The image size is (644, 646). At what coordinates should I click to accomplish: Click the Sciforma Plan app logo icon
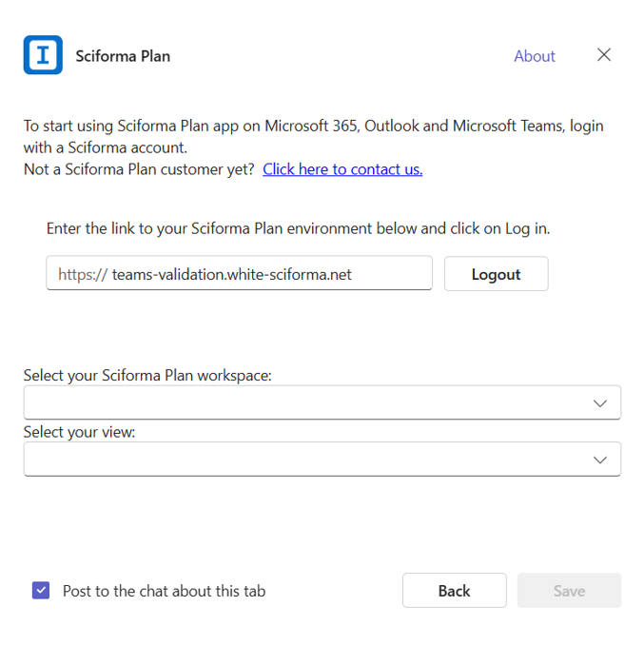click(x=43, y=55)
